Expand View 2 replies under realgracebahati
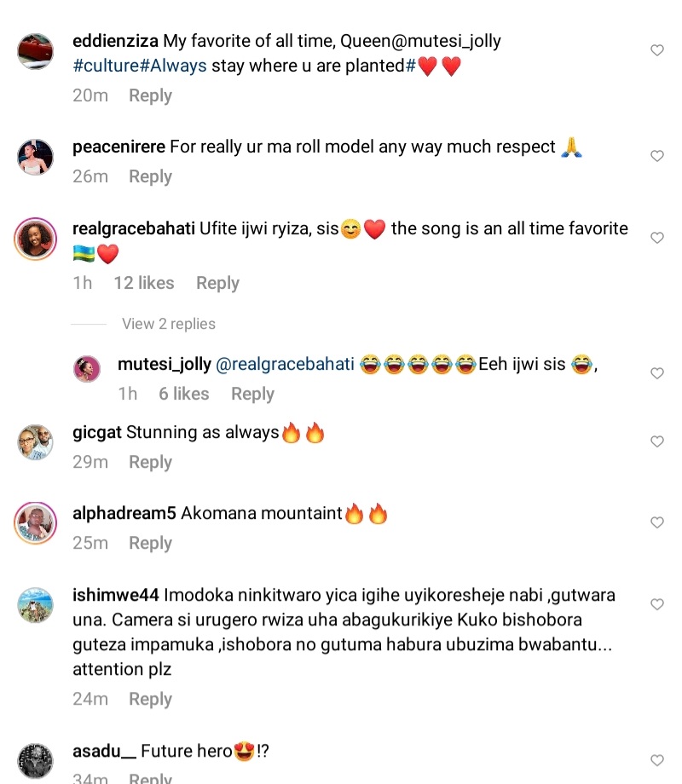The height and width of the screenshot is (784, 682). click(169, 324)
